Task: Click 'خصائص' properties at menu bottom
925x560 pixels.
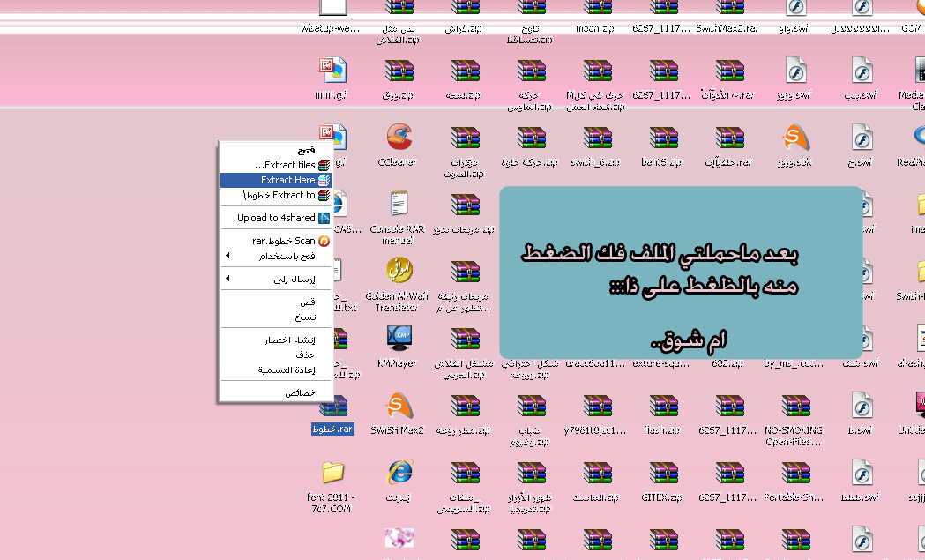Action: click(x=275, y=392)
